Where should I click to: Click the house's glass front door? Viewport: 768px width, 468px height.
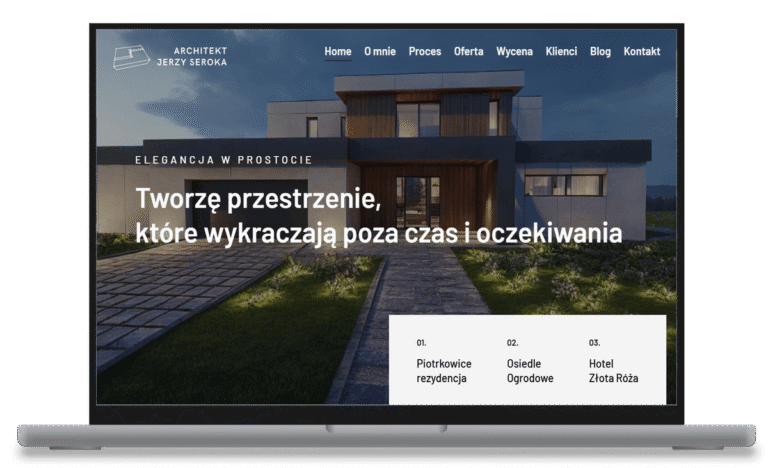coord(417,199)
